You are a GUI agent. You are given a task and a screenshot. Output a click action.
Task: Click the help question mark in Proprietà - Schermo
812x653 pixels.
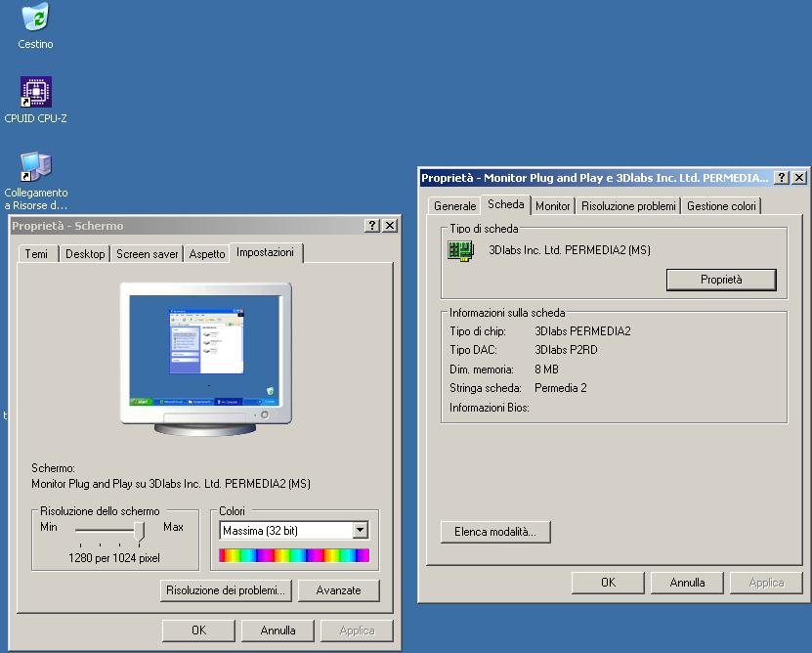(x=372, y=226)
